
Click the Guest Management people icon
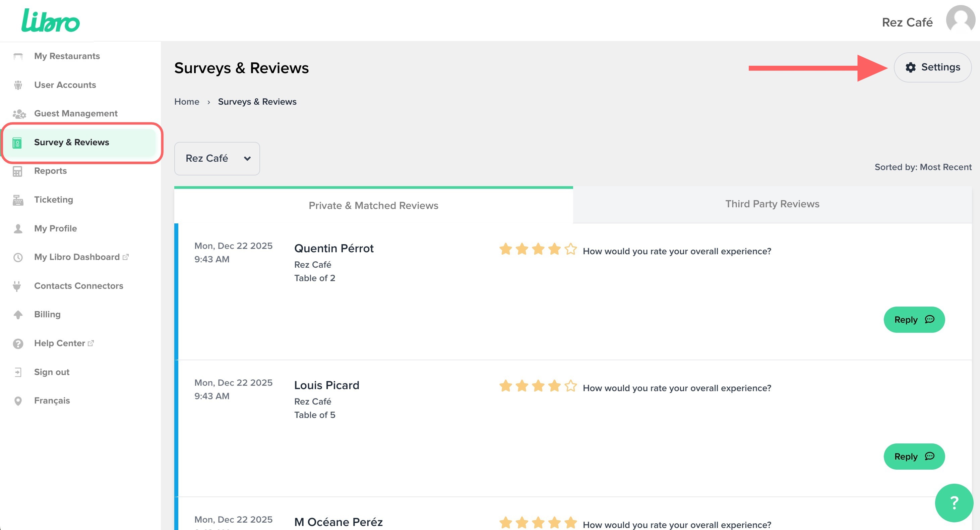[x=19, y=113]
